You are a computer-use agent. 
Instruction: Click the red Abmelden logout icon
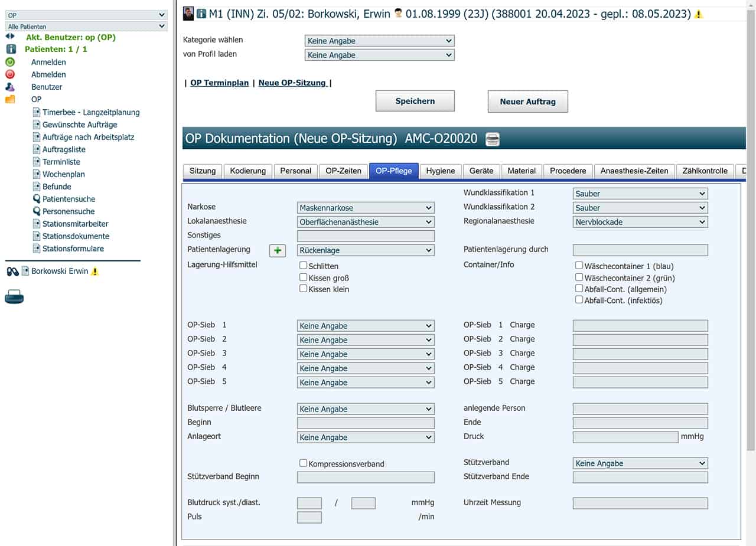(10, 74)
